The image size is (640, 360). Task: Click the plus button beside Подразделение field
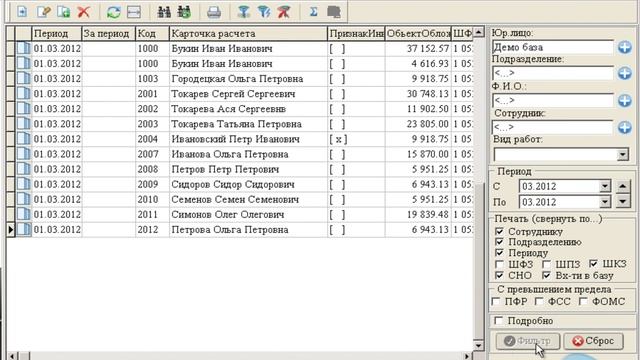pos(624,73)
